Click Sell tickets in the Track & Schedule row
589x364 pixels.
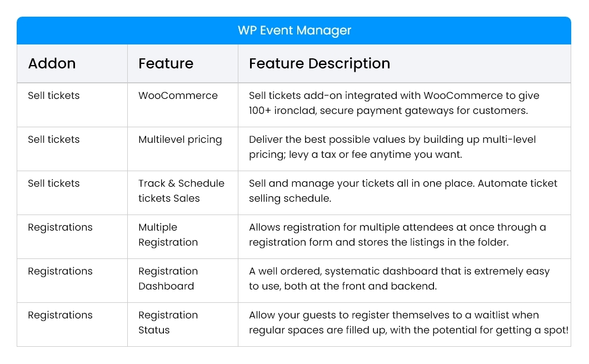[x=54, y=183]
